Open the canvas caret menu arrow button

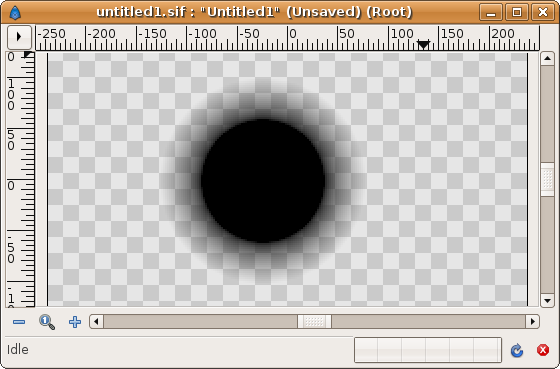[19, 37]
